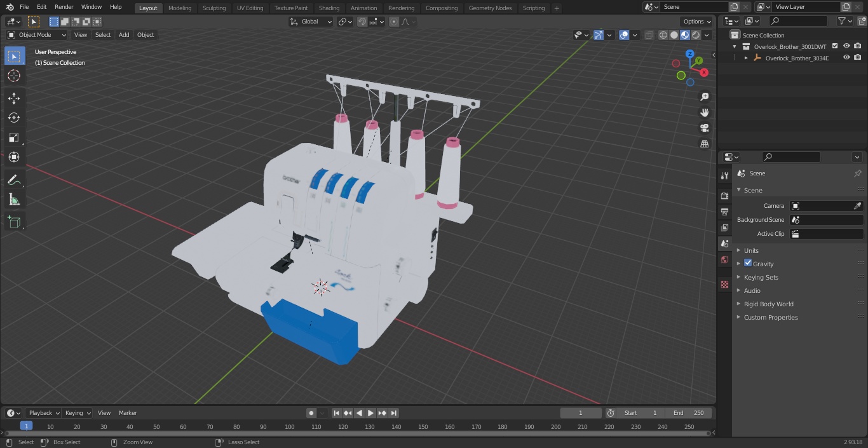Viewport: 868px width, 448px height.
Task: Switch to rendered shading mode
Action: [x=696, y=35]
